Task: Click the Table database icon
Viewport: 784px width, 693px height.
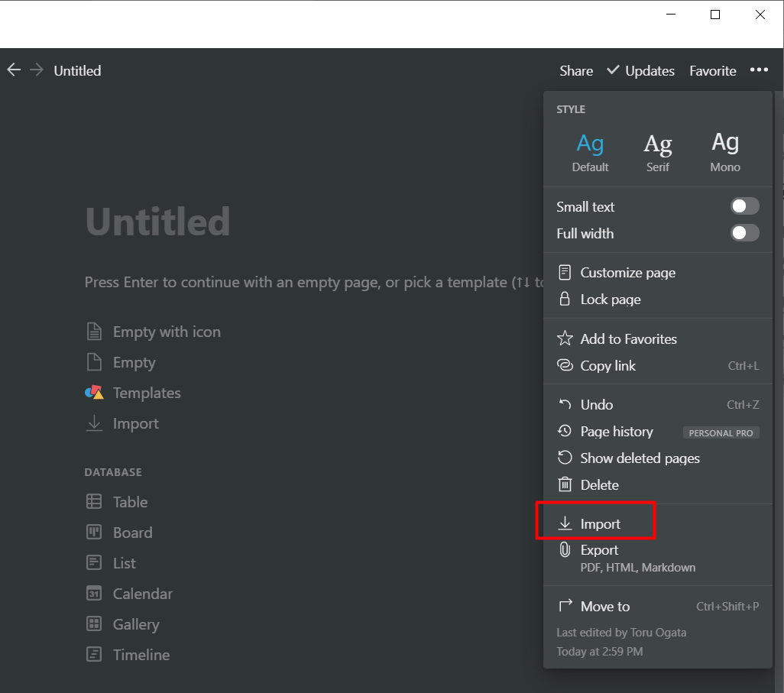Action: pos(94,501)
